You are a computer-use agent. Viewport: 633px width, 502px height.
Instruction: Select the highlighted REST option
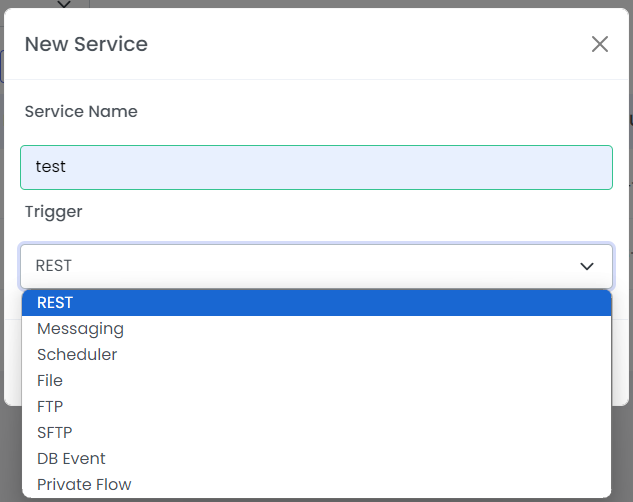coord(316,303)
